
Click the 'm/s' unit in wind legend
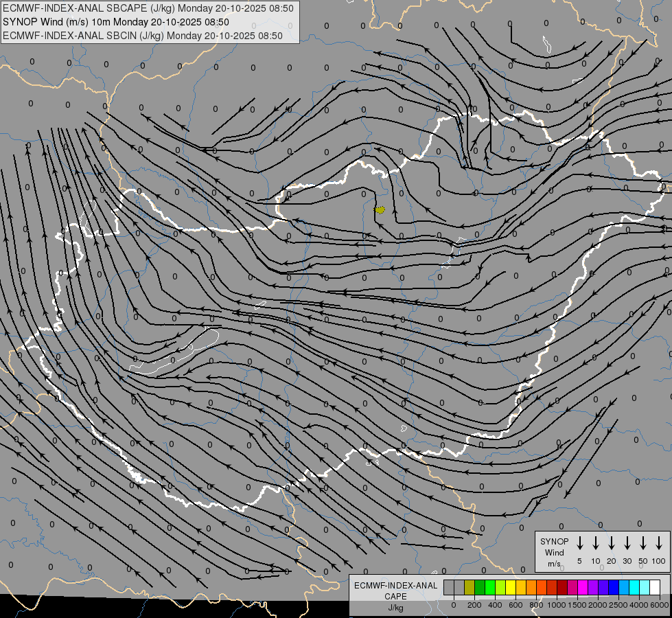[x=554, y=564]
